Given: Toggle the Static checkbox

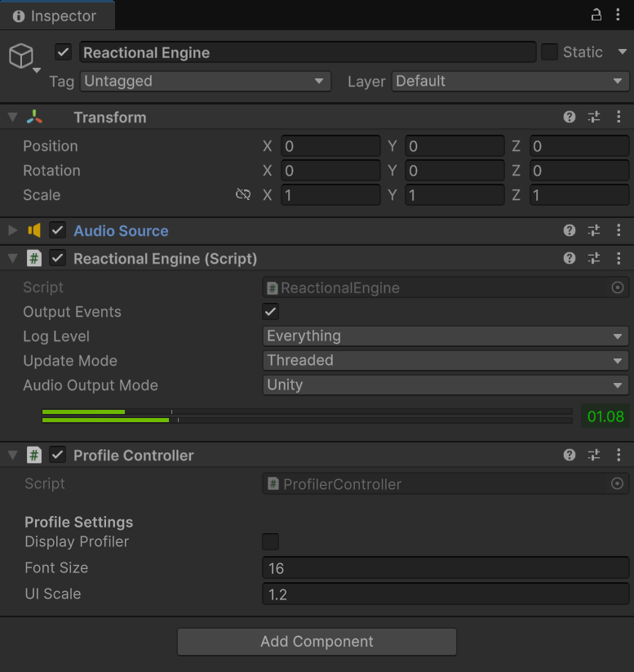Looking at the screenshot, I should (550, 52).
